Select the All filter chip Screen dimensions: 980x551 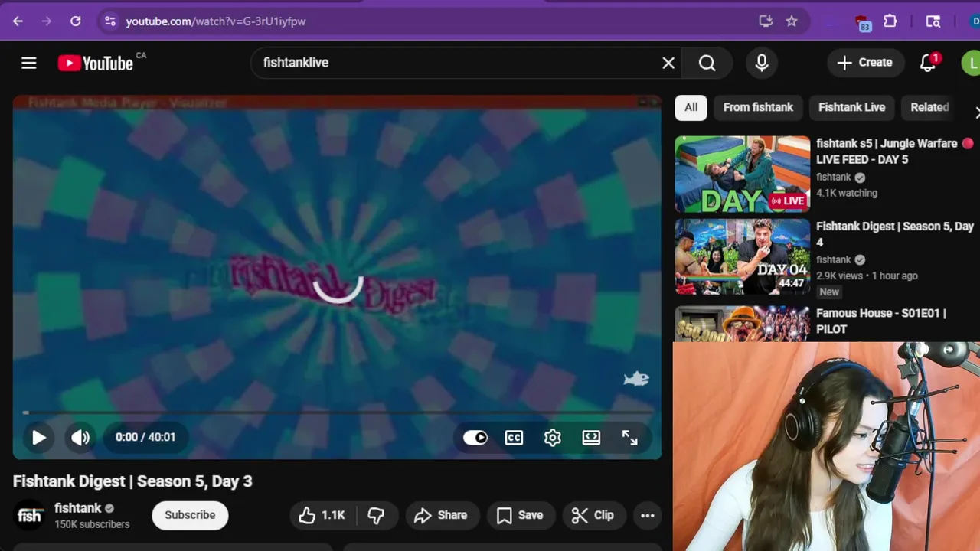tap(691, 107)
